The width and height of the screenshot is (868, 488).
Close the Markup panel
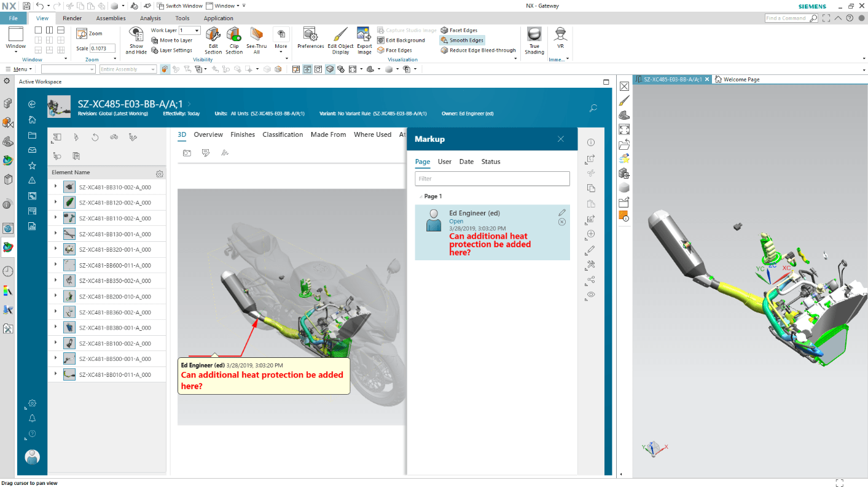[x=560, y=139]
